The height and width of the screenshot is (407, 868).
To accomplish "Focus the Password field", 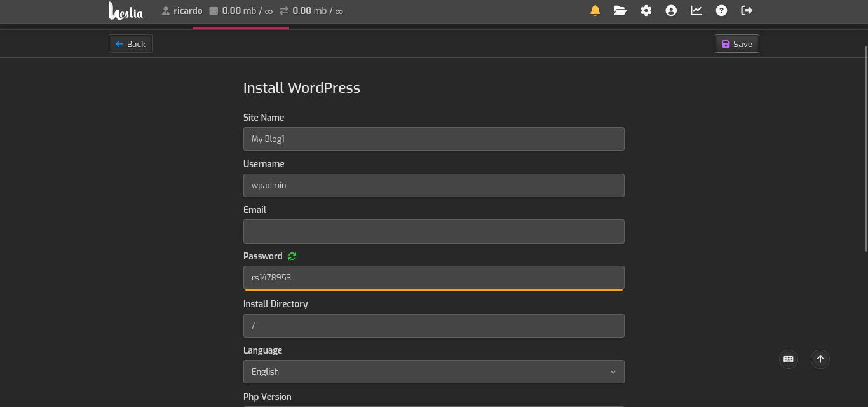I will click(434, 278).
